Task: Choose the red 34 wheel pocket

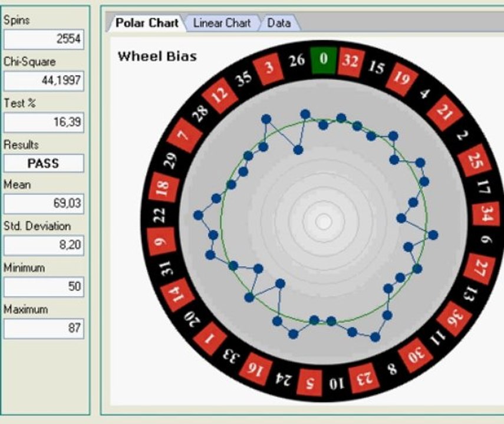Action: (x=486, y=214)
